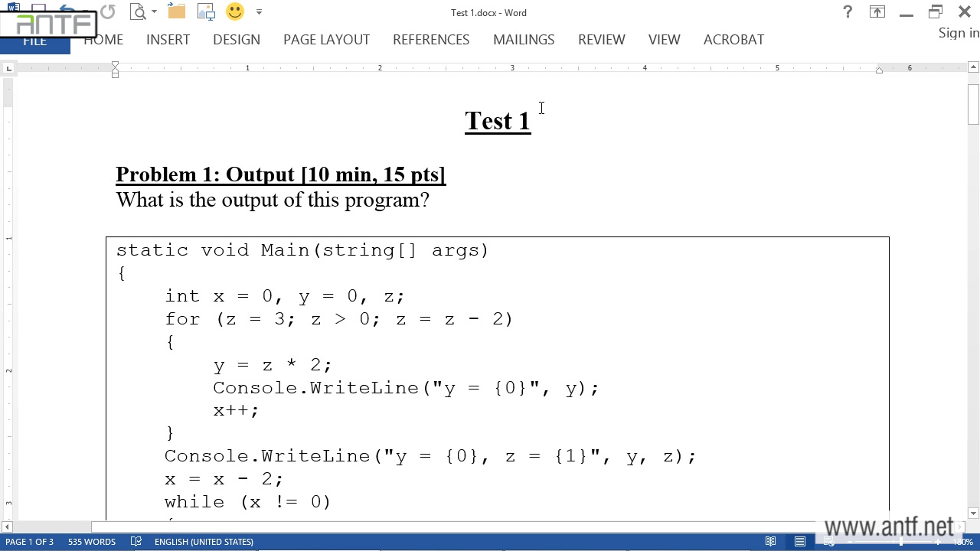Click the zoom slider handle
The width and height of the screenshot is (980, 551).
(x=901, y=542)
